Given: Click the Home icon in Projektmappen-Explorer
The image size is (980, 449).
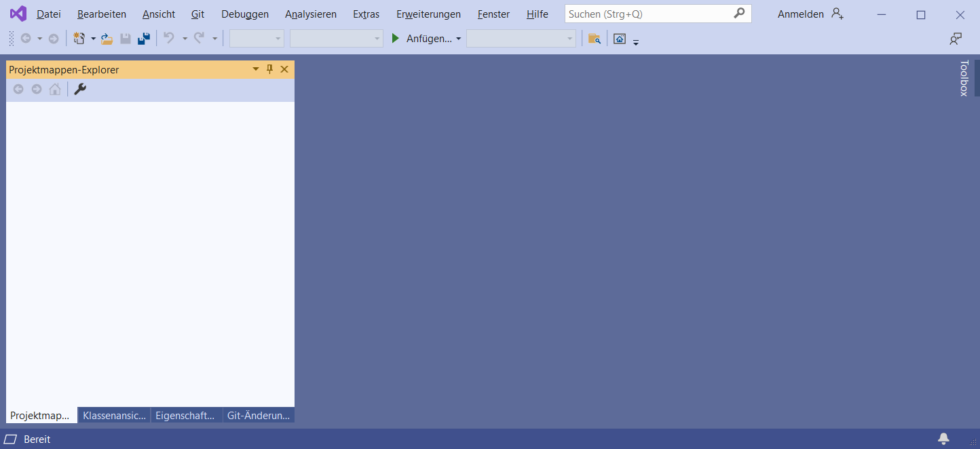Looking at the screenshot, I should (x=54, y=89).
